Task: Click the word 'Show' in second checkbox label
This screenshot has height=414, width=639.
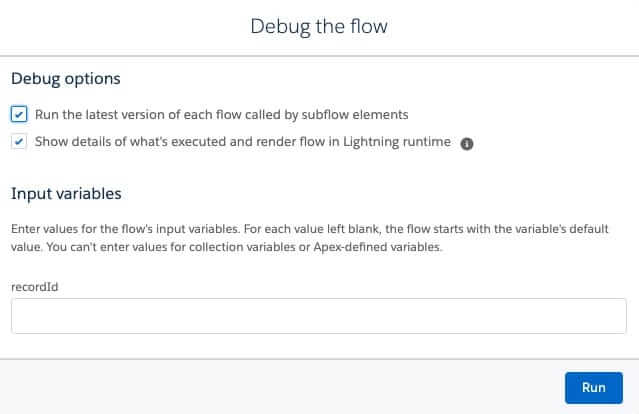Action: point(52,142)
